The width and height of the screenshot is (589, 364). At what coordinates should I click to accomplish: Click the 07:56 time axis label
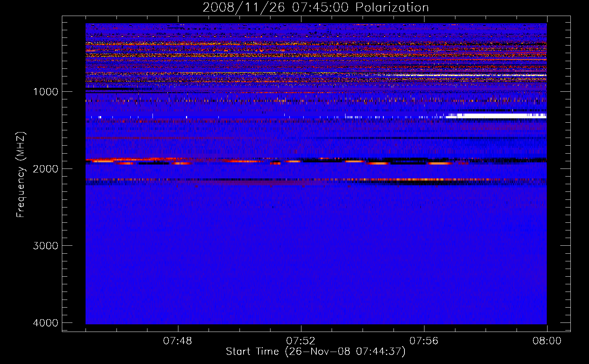[424, 341]
